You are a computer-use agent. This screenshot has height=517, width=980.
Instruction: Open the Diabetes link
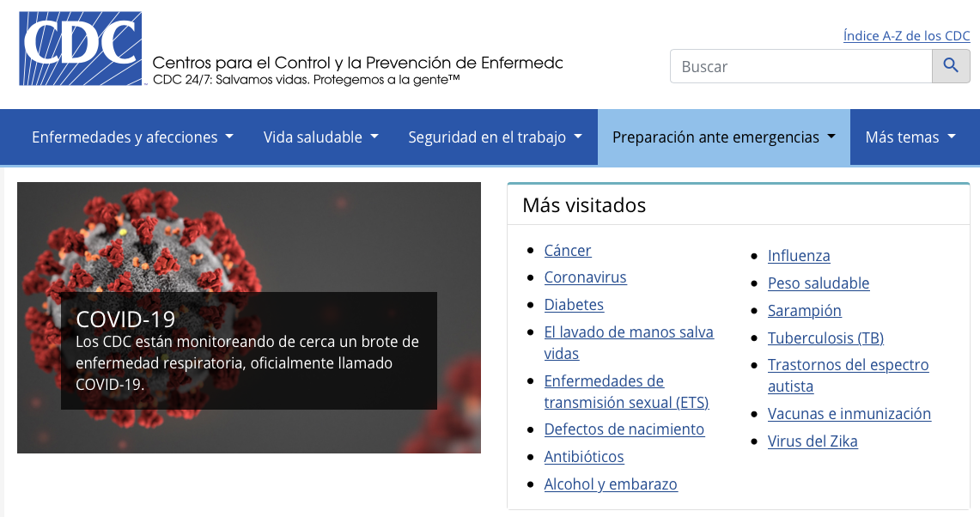[x=574, y=305]
